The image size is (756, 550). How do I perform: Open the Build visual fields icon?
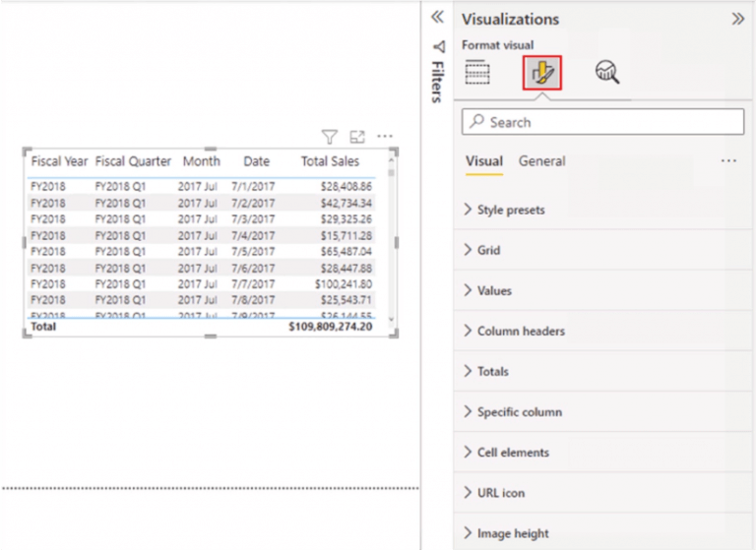pos(477,72)
